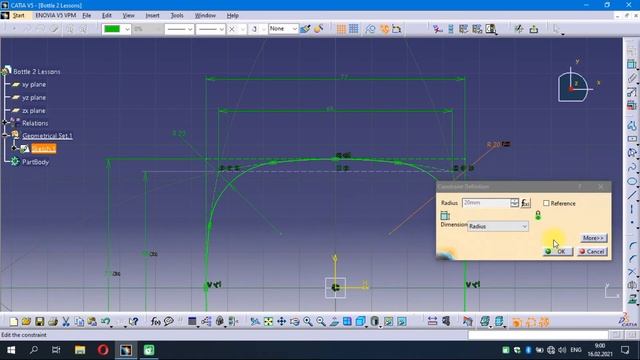Select the Corner tool in right toolbar
Image resolution: width=640 pixels, height=360 pixels.
[632, 246]
